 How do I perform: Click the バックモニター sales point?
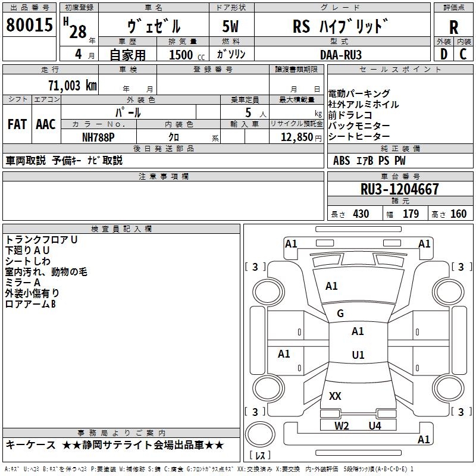[x=359, y=126]
